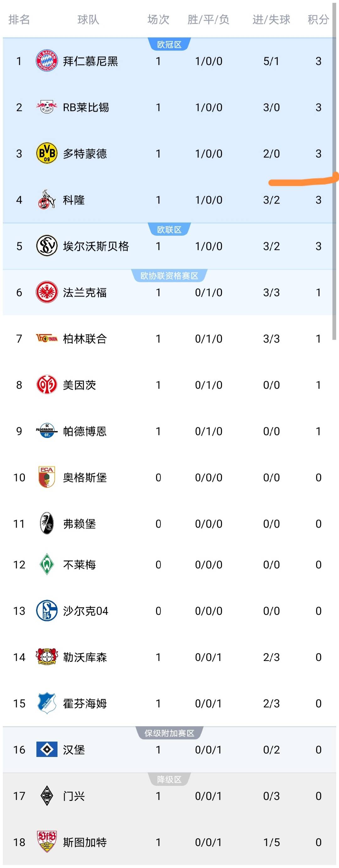Tap the Schalke 04 blue crest
The height and width of the screenshot is (868, 339).
[46, 610]
